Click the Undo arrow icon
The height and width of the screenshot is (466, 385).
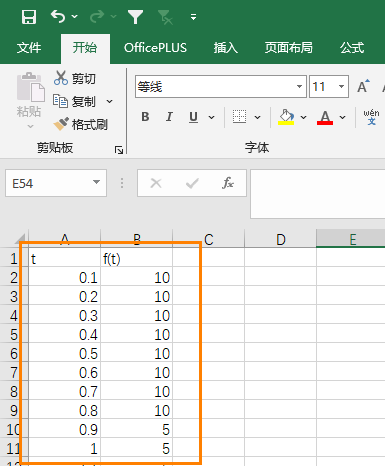(x=58, y=16)
